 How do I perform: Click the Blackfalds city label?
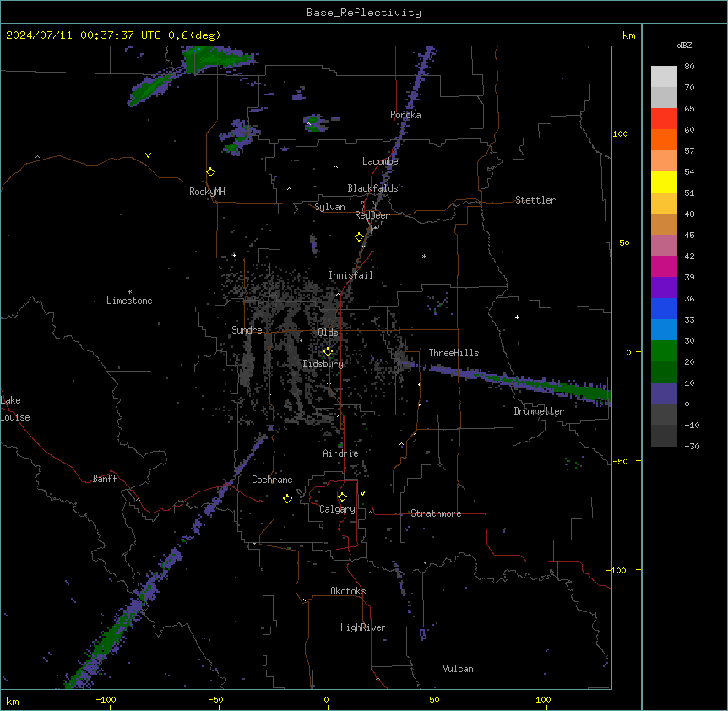pos(372,188)
